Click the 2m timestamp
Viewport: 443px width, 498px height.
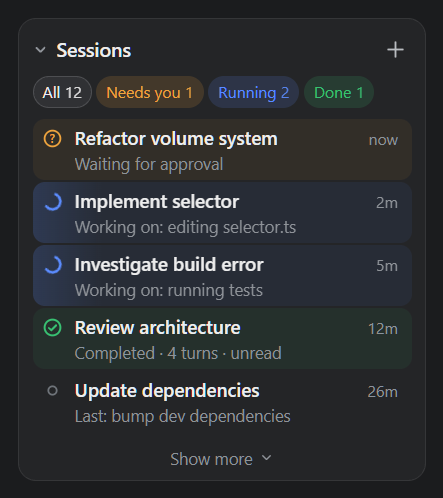[387, 203]
